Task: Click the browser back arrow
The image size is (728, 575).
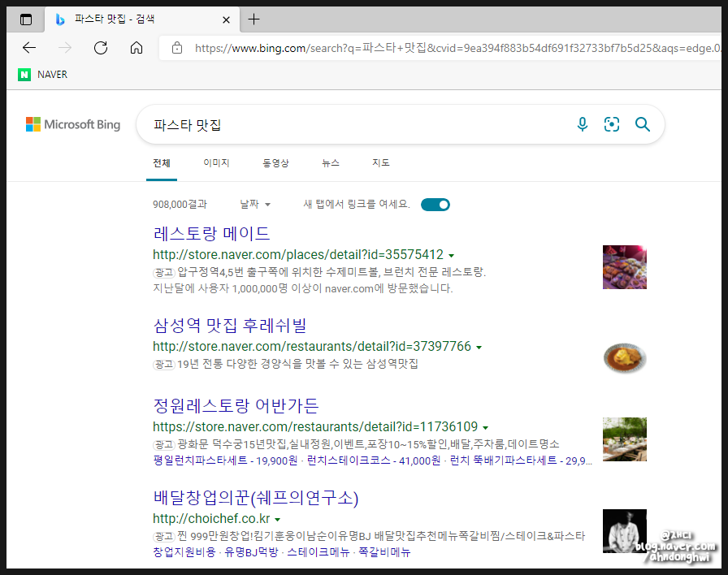Action: 29,47
